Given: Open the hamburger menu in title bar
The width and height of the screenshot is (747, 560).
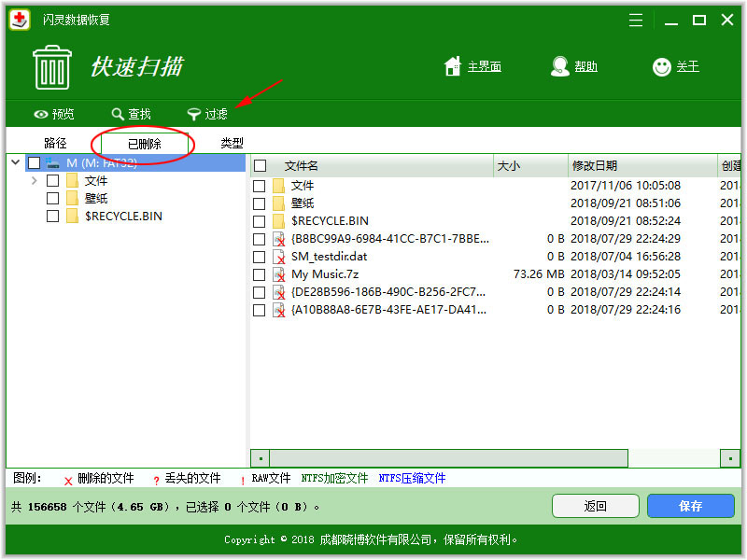Looking at the screenshot, I should [x=636, y=20].
